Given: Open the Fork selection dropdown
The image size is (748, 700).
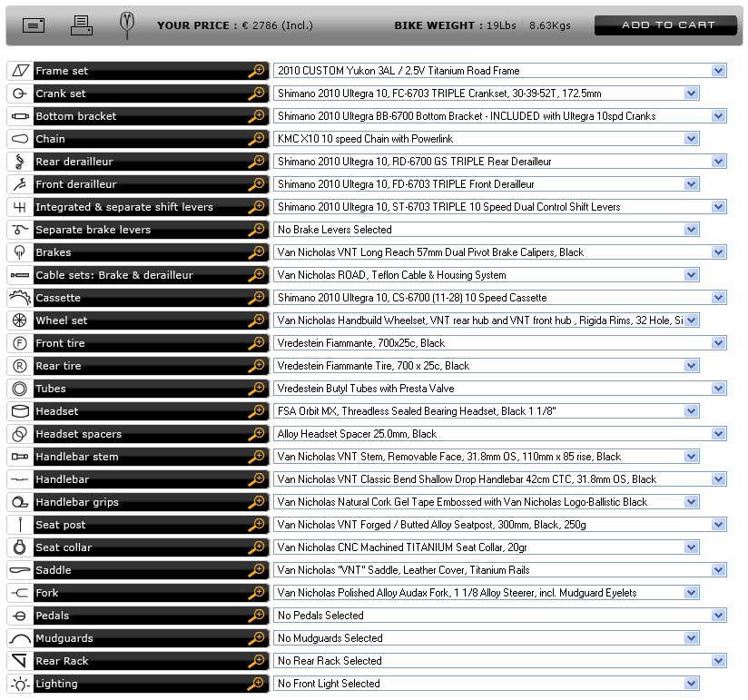Looking at the screenshot, I should (691, 593).
